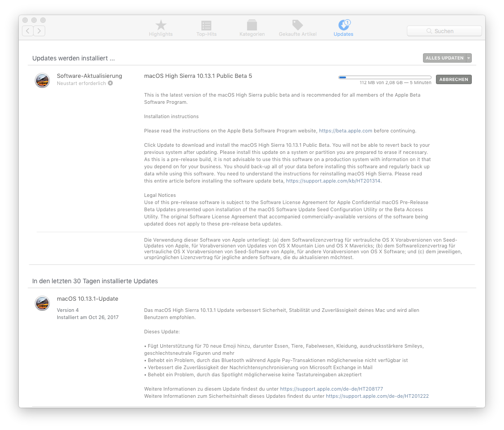Click the ALLES UPDATEN button
This screenshot has height=430, width=504.
coord(444,58)
